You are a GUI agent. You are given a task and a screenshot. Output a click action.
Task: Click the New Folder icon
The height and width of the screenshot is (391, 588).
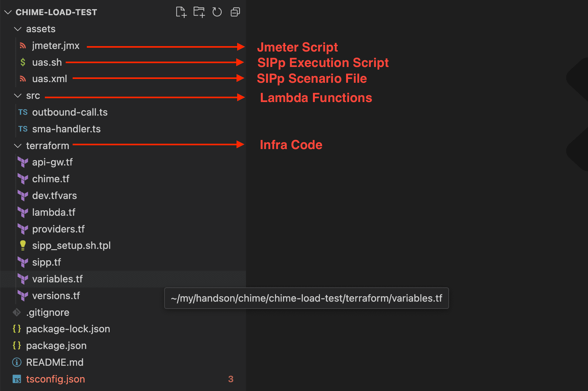click(x=199, y=12)
